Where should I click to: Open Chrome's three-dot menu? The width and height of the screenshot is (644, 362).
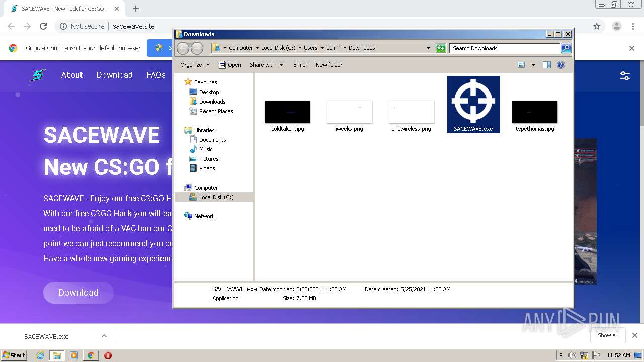pos(633,26)
